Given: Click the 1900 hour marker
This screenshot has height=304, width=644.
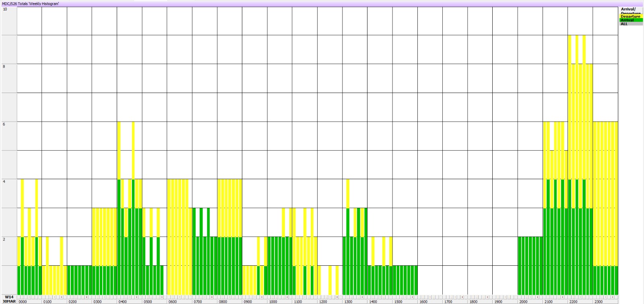Looking at the screenshot, I should 498,302.
